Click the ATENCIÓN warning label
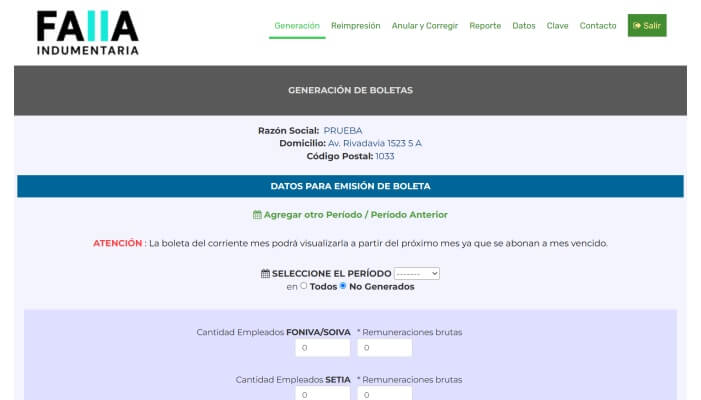701x400 pixels. coord(117,243)
